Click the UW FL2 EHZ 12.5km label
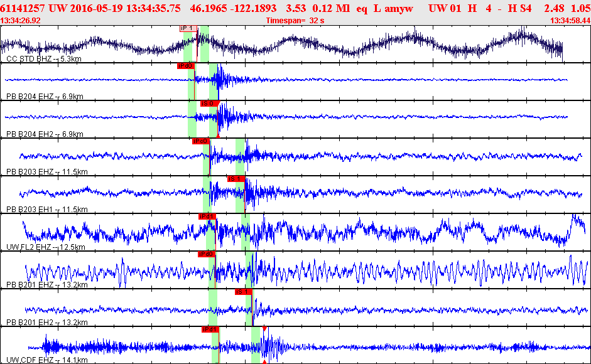Image resolution: width=591 pixels, height=364 pixels. click(x=46, y=247)
